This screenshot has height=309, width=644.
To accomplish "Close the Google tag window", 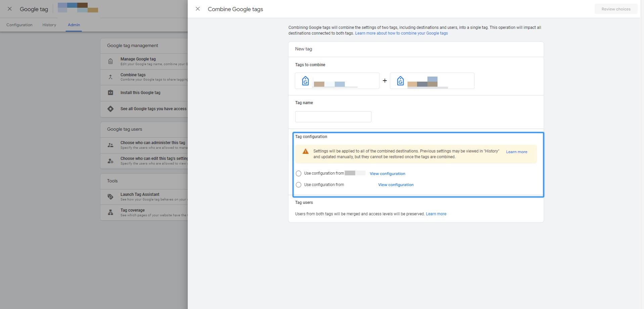I will tap(10, 9).
